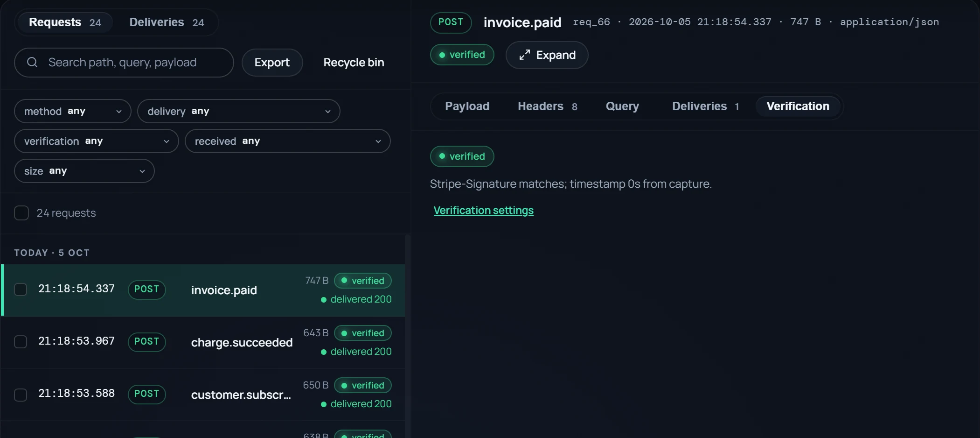
Task: Click the timestamp 21:18:53.588
Action: coord(76,393)
